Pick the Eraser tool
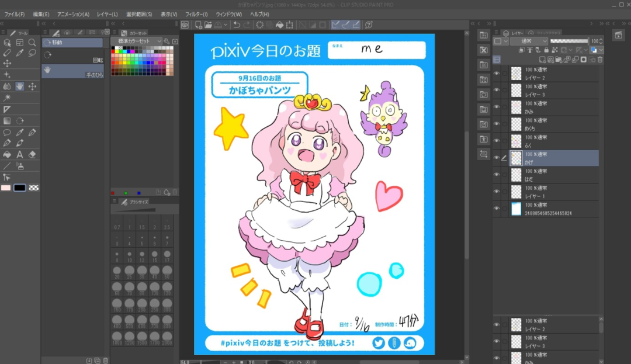 (x=32, y=155)
